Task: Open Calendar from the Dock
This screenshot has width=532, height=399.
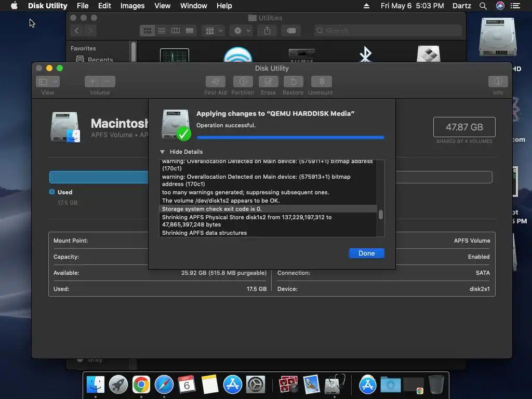Action: pyautogui.click(x=187, y=385)
